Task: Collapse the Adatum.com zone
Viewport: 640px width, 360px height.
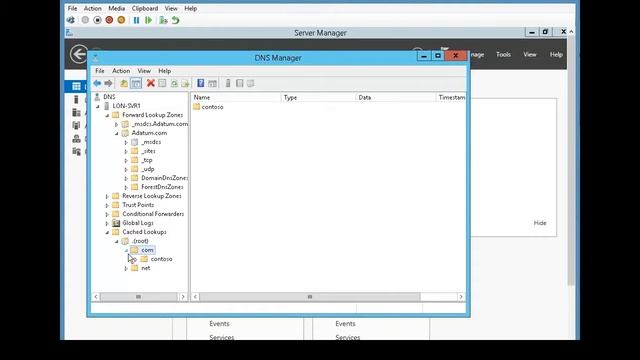Action: click(x=117, y=133)
